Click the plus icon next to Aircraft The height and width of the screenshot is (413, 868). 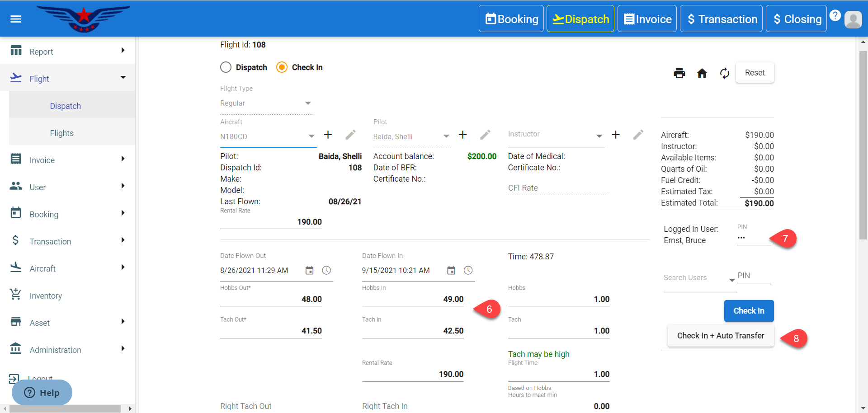(x=328, y=135)
